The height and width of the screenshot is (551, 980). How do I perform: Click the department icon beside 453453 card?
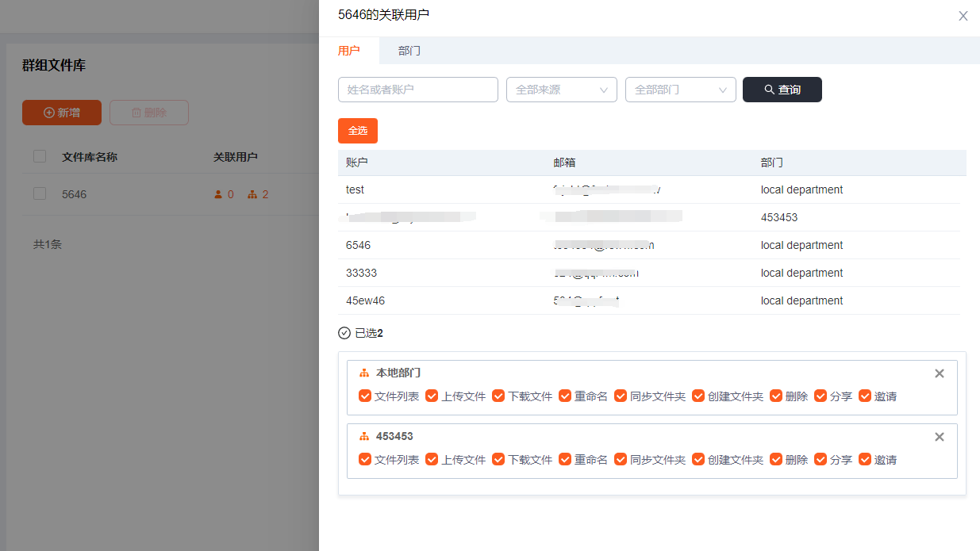tap(364, 437)
